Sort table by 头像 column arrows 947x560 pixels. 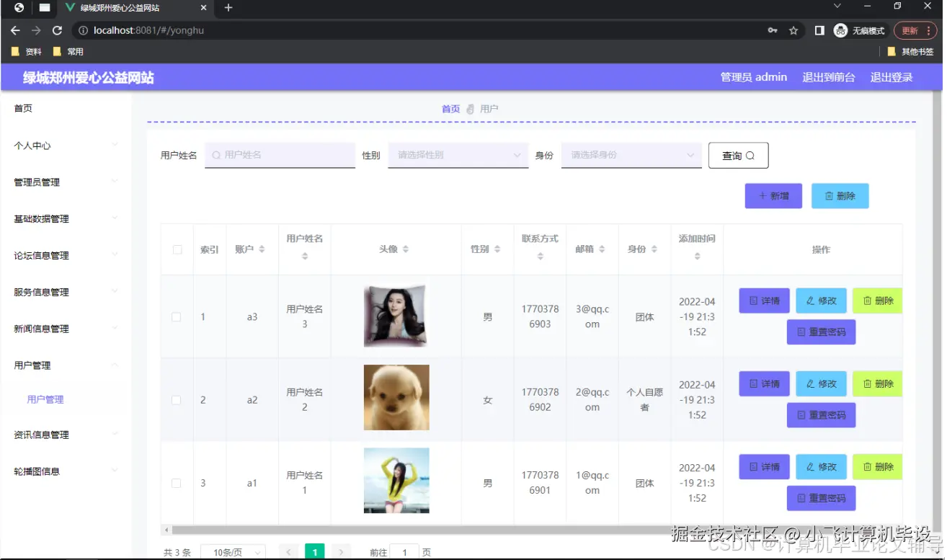pos(406,249)
